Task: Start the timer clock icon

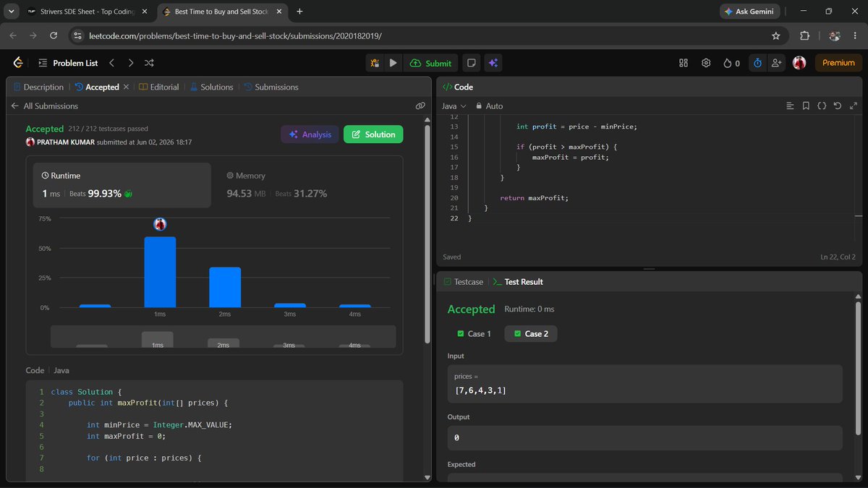Action: pyautogui.click(x=757, y=63)
